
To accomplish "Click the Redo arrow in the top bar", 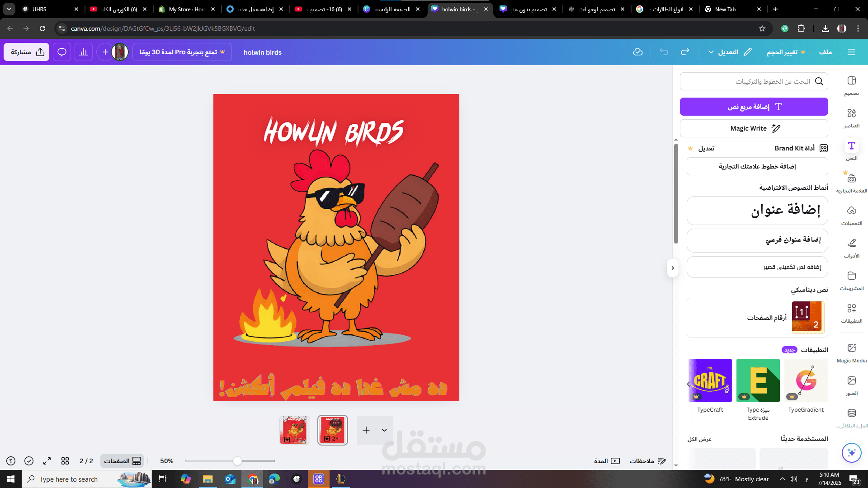I will [685, 52].
